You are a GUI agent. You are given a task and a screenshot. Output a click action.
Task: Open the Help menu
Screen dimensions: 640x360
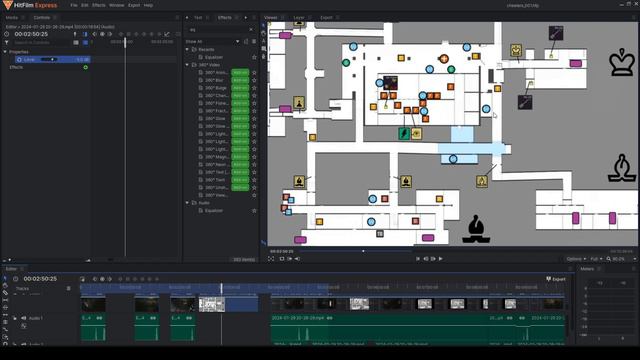(148, 5)
